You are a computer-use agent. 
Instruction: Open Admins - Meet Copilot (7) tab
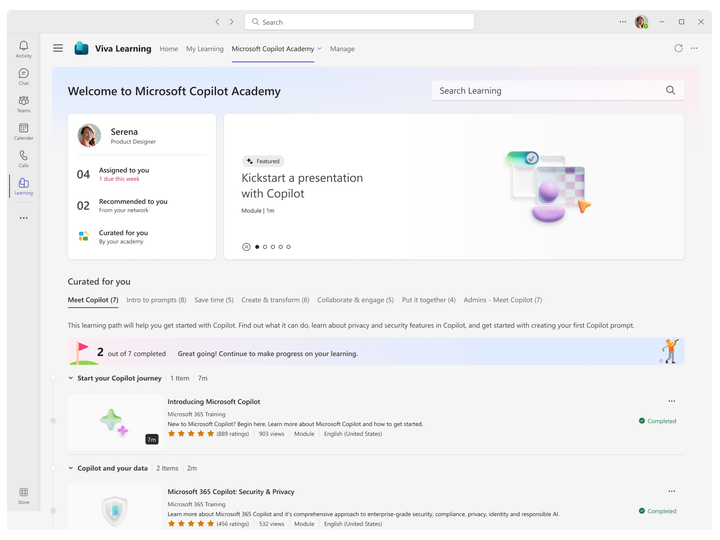tap(503, 300)
